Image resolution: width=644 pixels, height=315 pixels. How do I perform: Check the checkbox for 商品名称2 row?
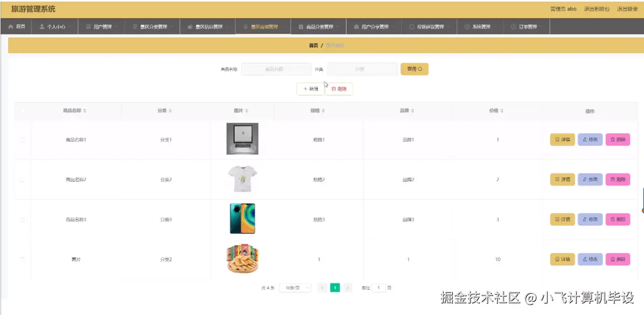pyautogui.click(x=22, y=180)
